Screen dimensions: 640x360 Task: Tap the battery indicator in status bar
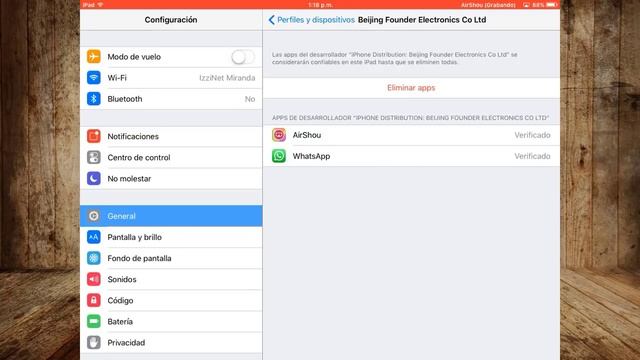pyautogui.click(x=551, y=5)
